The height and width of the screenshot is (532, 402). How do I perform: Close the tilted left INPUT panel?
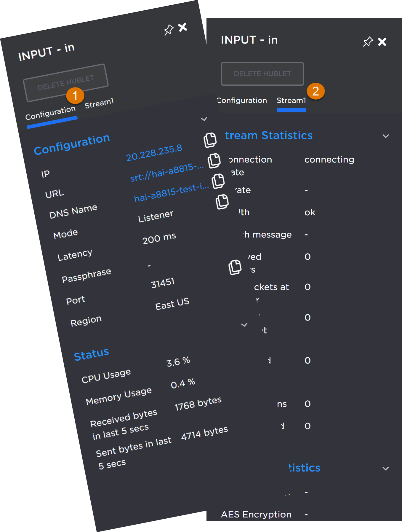[183, 27]
